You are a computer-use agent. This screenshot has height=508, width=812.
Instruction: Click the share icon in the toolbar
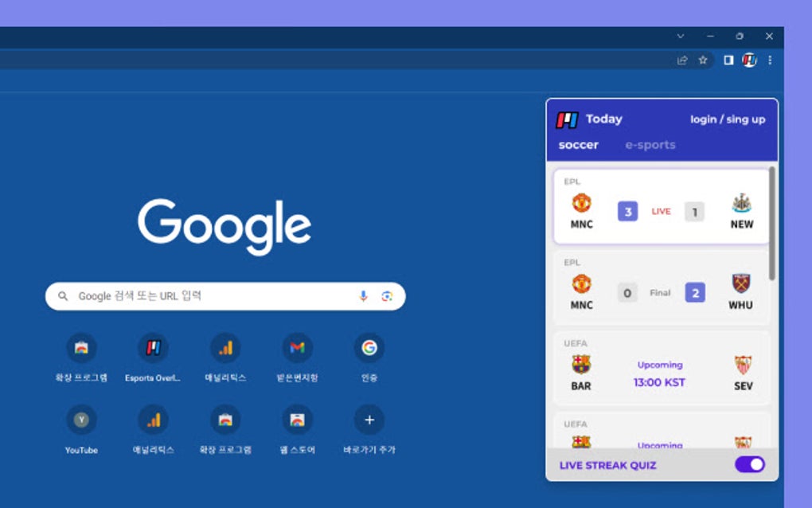coord(681,59)
